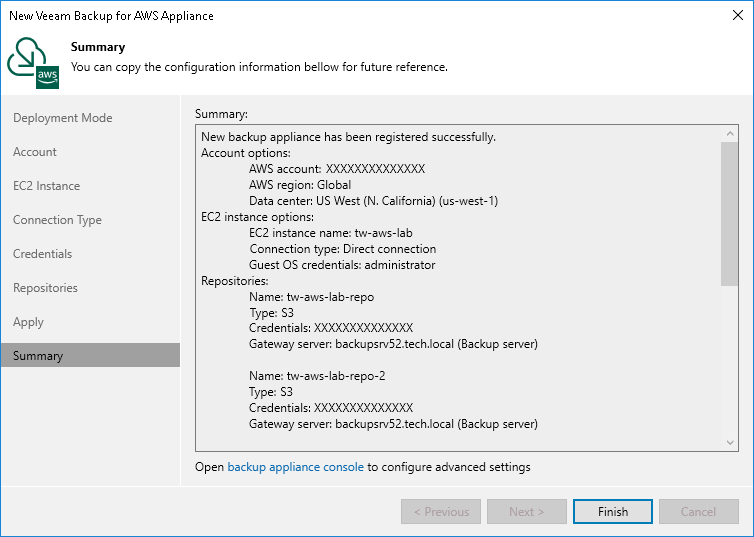Click the highlighted Summary step
Screen dimensions: 754x537
(x=38, y=356)
